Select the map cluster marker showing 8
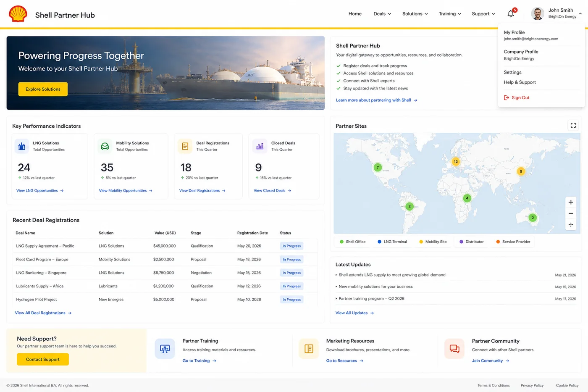Image resolution: width=588 pixels, height=392 pixels. click(521, 171)
